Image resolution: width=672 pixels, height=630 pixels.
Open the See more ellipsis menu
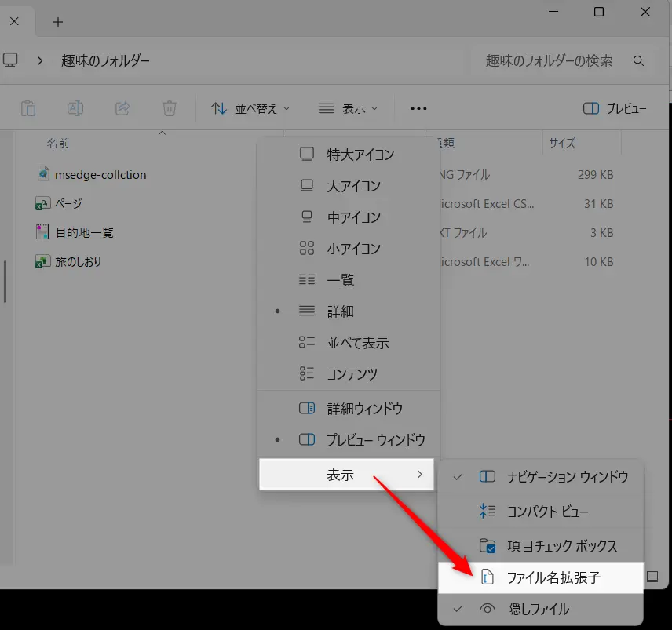(418, 108)
